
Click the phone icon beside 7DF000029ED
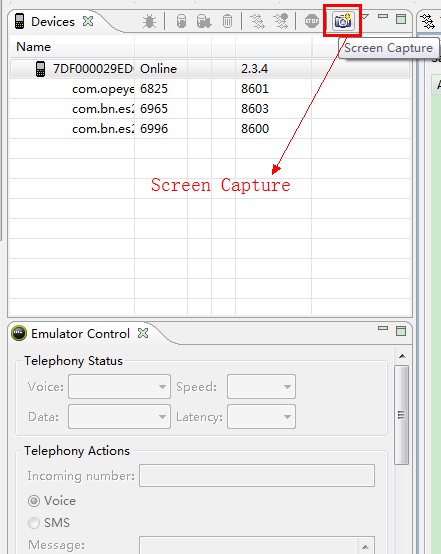(41, 69)
